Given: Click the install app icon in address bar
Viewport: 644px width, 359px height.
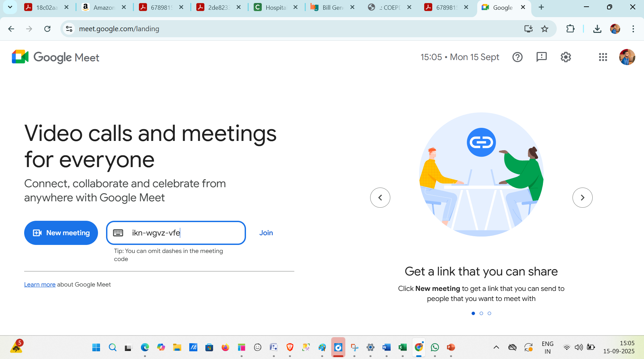Looking at the screenshot, I should 528,29.
